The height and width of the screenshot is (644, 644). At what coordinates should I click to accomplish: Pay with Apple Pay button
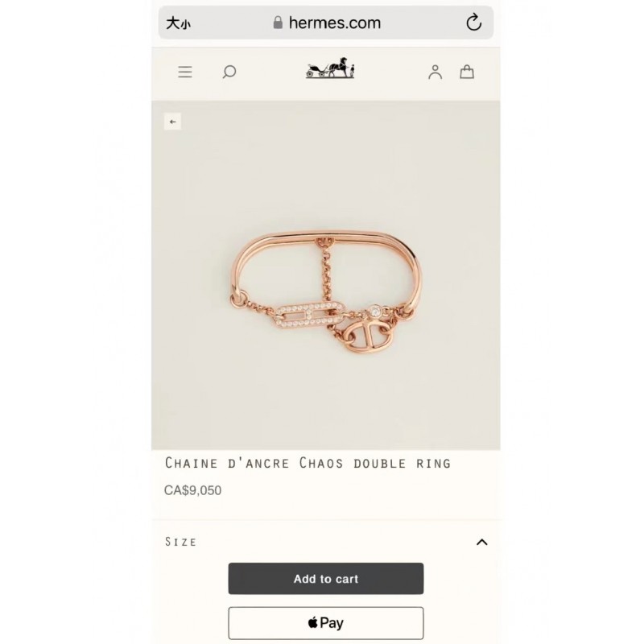(x=326, y=622)
